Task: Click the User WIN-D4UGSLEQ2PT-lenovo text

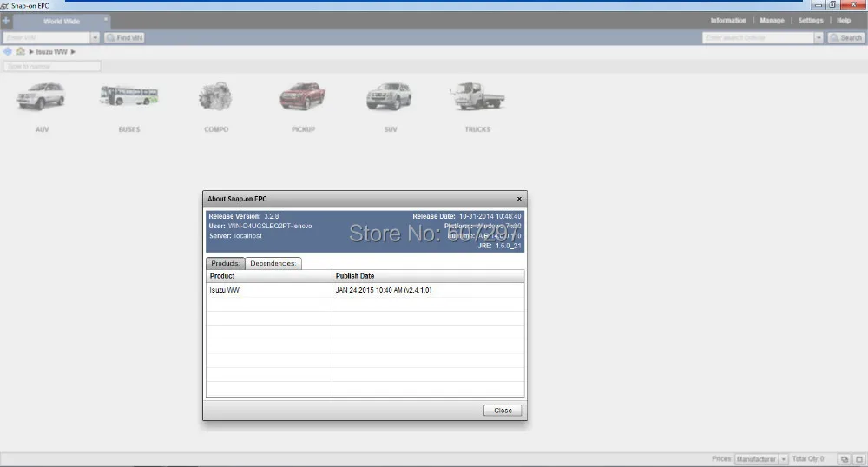Action: 260,226
